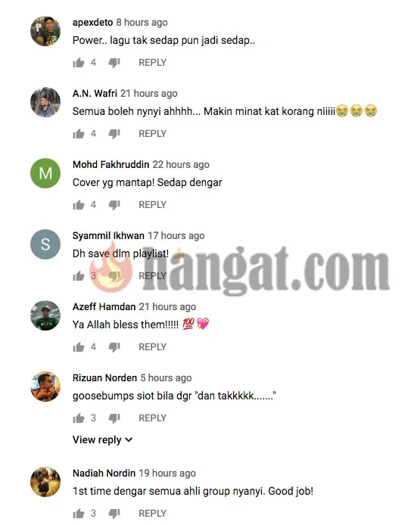This screenshot has width=420, height=525.
Task: Expand View reply under Rizuan Norden
Action: (x=102, y=440)
